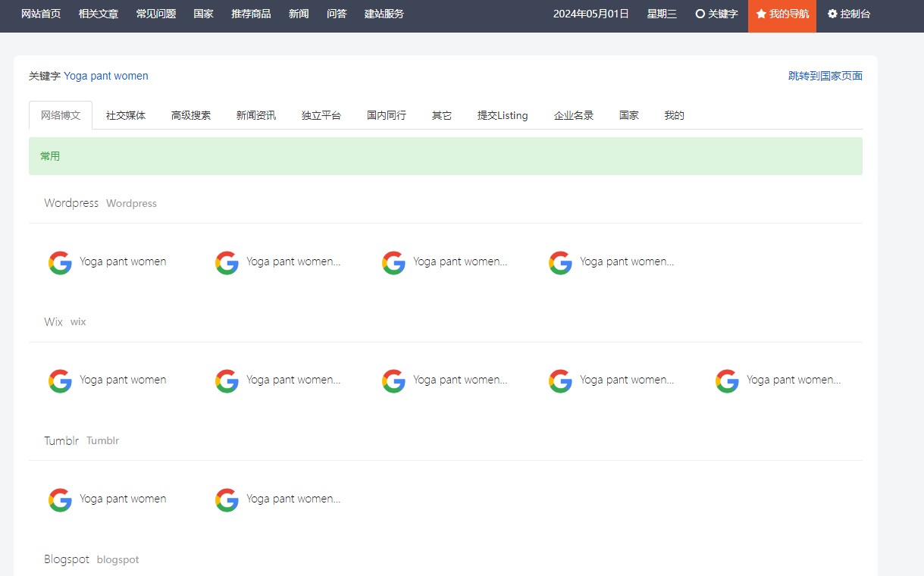This screenshot has width=924, height=576.
Task: Open second Yoga pant women link text under Wix
Action: click(x=293, y=380)
